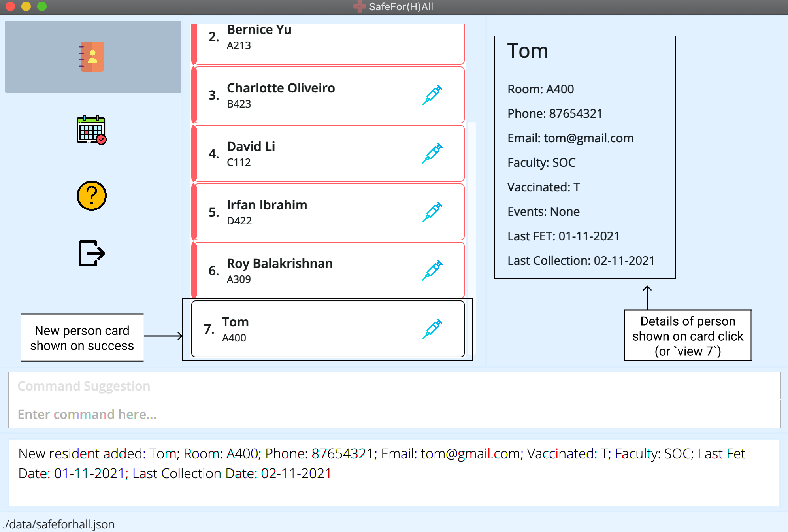Click the SafeFor(H)All red cross title icon
Viewport: 788px width, 532px height.
pos(359,7)
